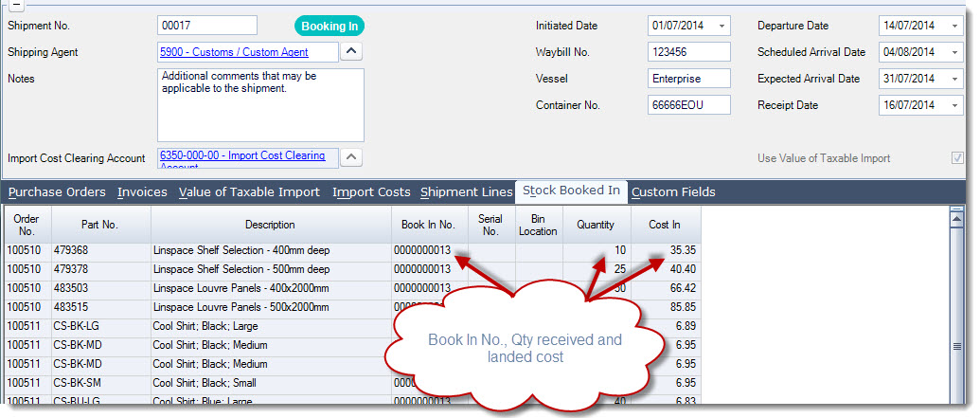Open the Receipt Date dropdown

click(955, 105)
